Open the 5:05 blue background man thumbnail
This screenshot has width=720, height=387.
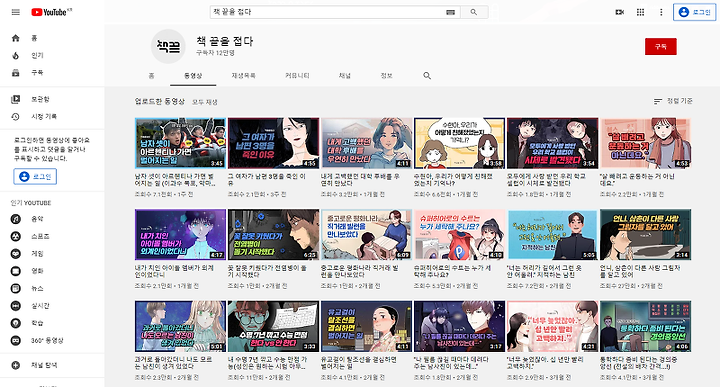point(552,235)
